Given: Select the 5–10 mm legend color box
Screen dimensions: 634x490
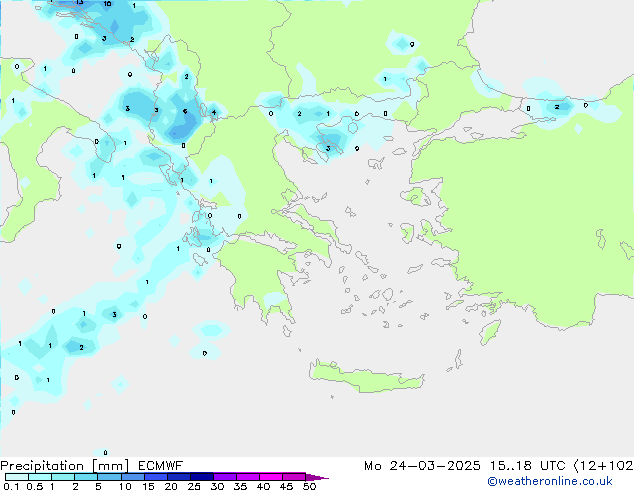Looking at the screenshot, I should (x=109, y=477).
